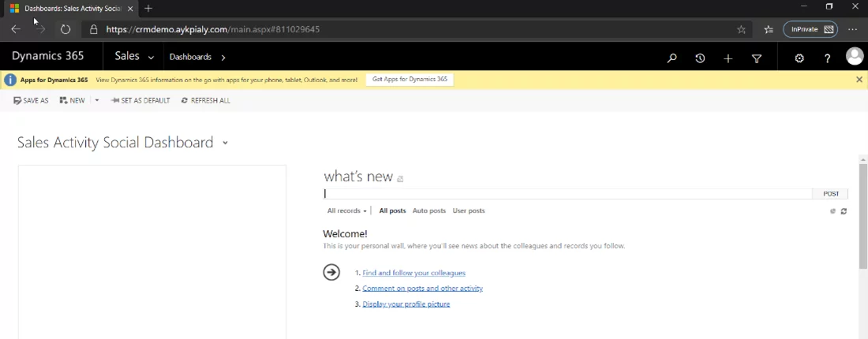Open Comment on posts and other activity link
Screen dimensions: 868x339
pos(423,289)
